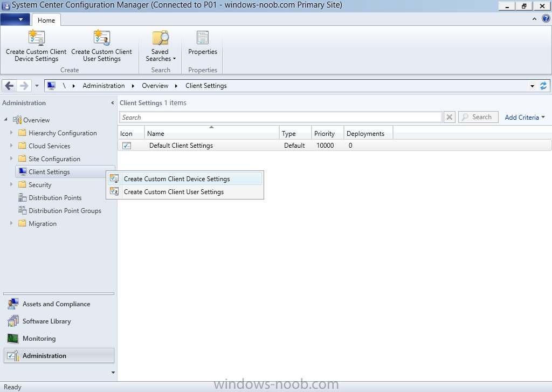Sort by the Deployments column header
Image resolution: width=552 pixels, height=392 pixels.
pos(368,134)
